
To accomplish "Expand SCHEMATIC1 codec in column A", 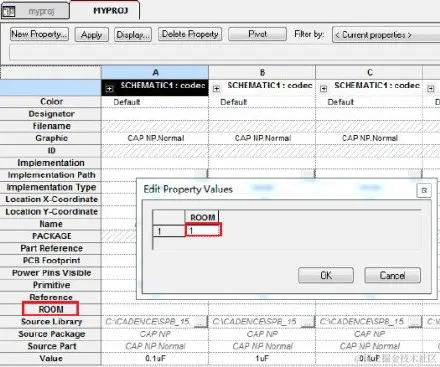I will point(109,89).
